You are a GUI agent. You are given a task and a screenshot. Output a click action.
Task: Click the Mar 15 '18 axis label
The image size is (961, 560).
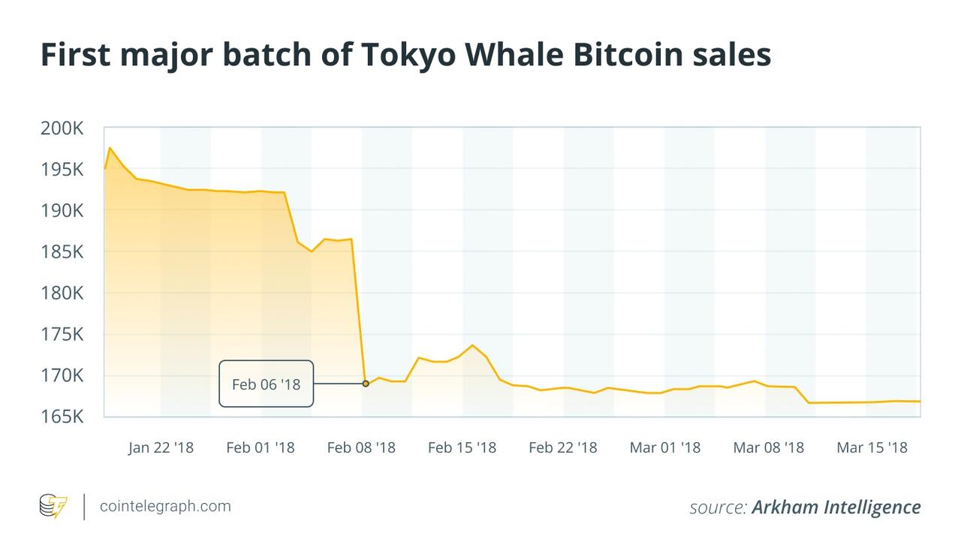point(872,448)
